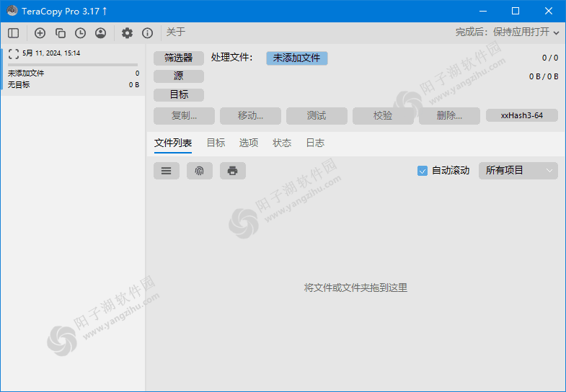
Task: Click the 筛选器 button
Action: click(179, 58)
